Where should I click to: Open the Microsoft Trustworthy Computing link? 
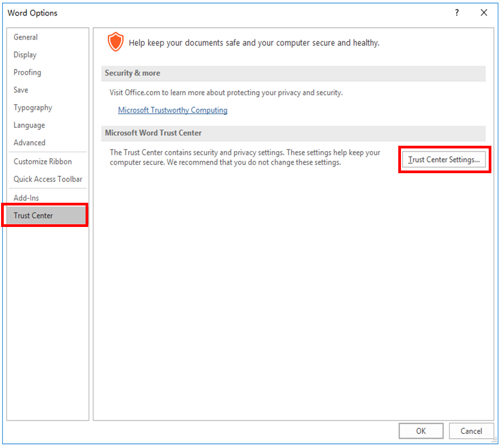173,110
